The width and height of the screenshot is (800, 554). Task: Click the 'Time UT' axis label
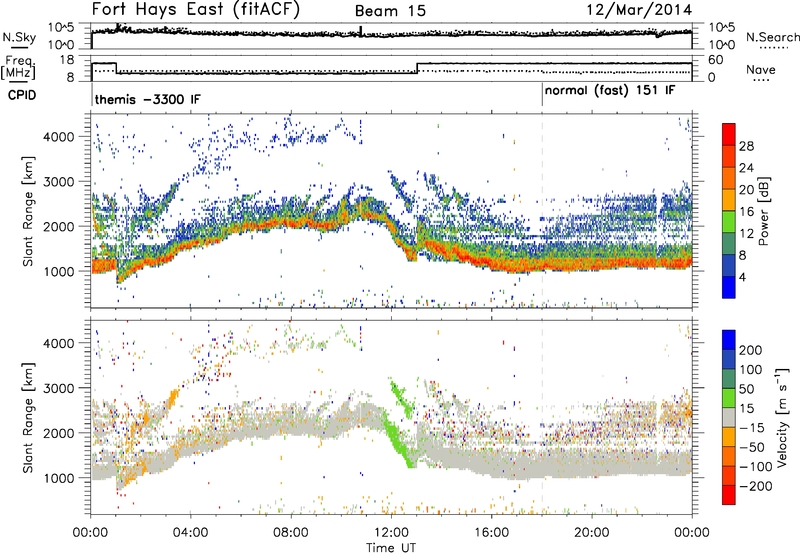(391, 548)
